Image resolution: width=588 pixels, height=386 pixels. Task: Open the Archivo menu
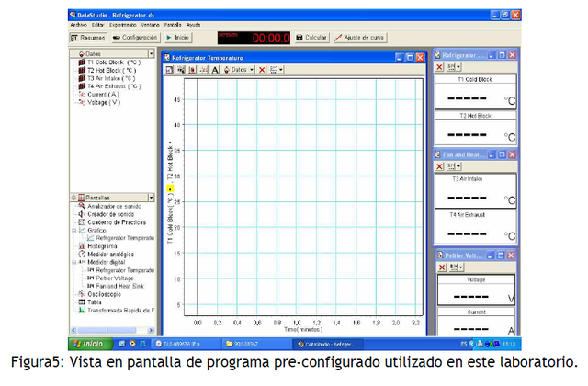point(78,25)
